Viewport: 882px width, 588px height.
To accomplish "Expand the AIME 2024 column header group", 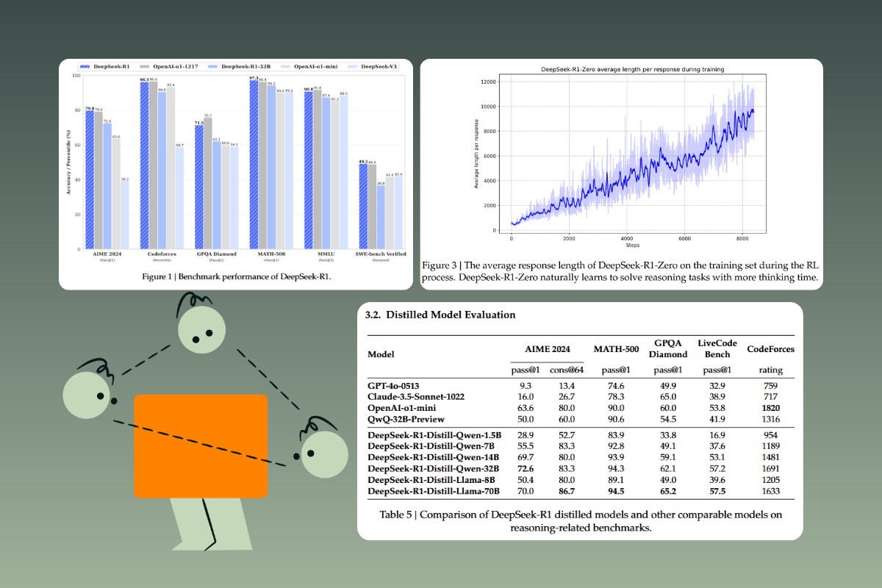I will [x=548, y=349].
